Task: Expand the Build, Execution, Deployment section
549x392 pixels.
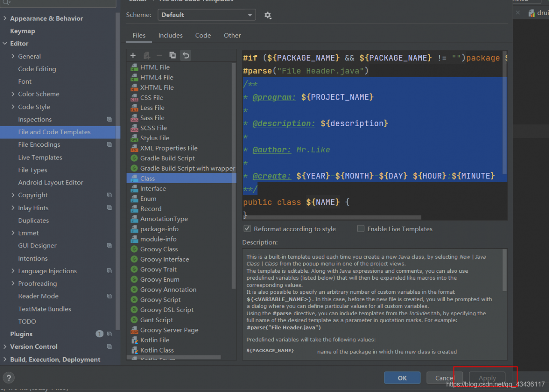Action: (x=5, y=359)
